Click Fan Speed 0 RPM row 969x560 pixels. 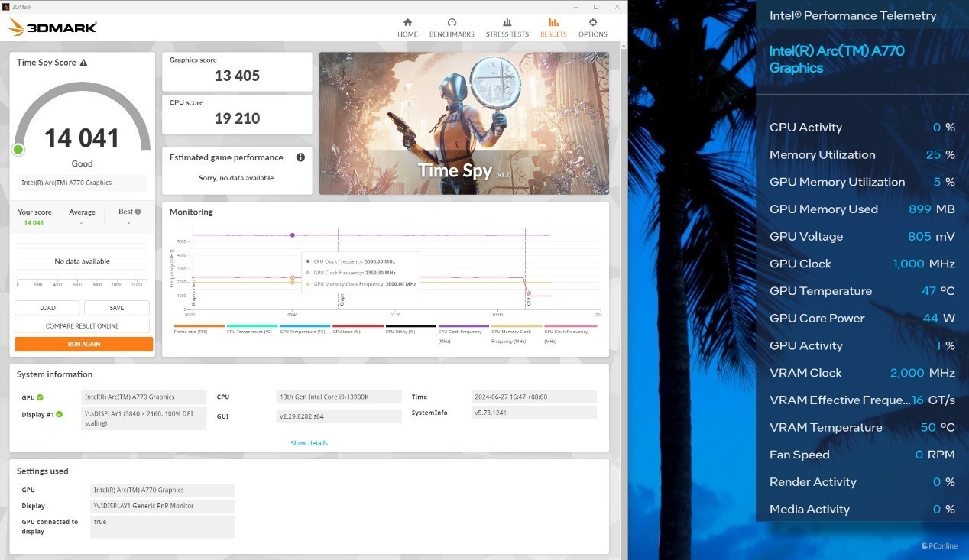[862, 455]
